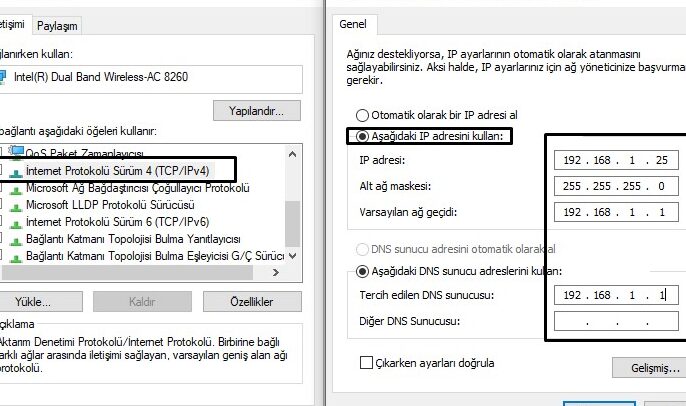Select QoS Paket Zamanlayıcısı network icon
Image resolution: width=686 pixels, height=406 pixels.
pyautogui.click(x=16, y=152)
